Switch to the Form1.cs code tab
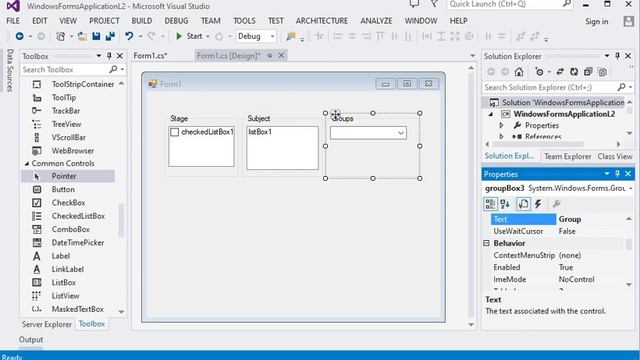 point(151,56)
